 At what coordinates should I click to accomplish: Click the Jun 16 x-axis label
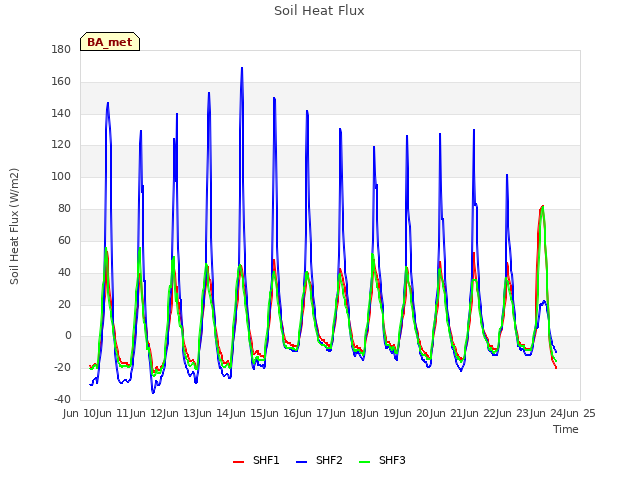[x=280, y=413]
